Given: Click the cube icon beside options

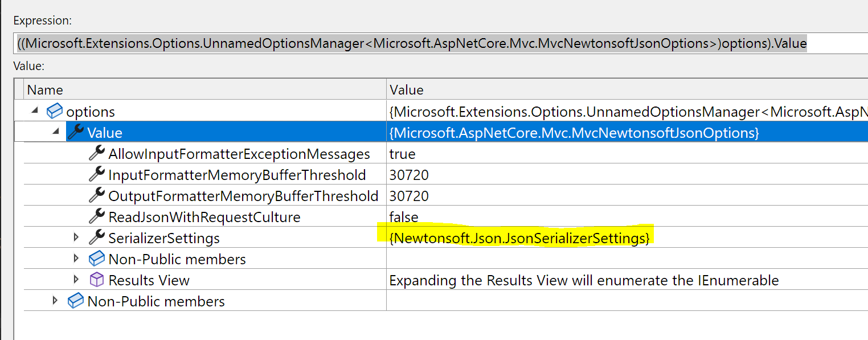Looking at the screenshot, I should click(x=54, y=111).
